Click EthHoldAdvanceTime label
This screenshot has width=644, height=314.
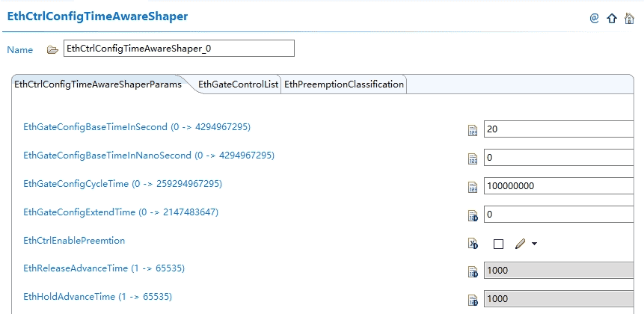[97, 296]
